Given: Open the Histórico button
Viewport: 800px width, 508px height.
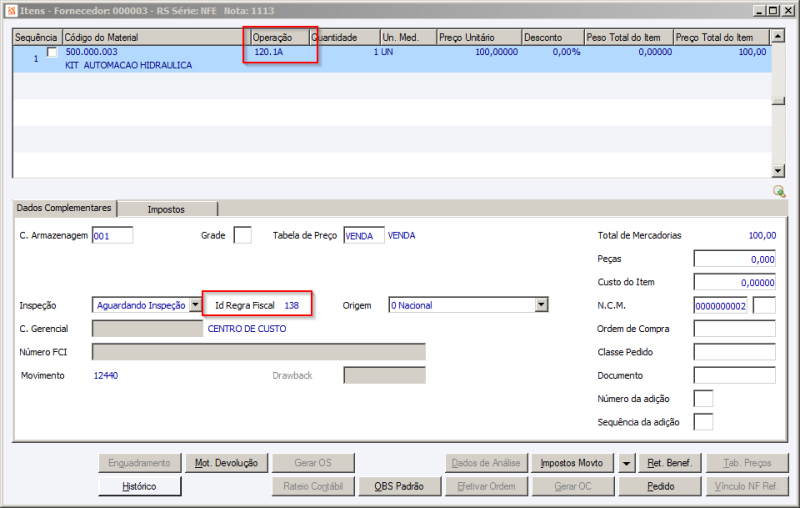Looking at the screenshot, I should click(x=139, y=486).
